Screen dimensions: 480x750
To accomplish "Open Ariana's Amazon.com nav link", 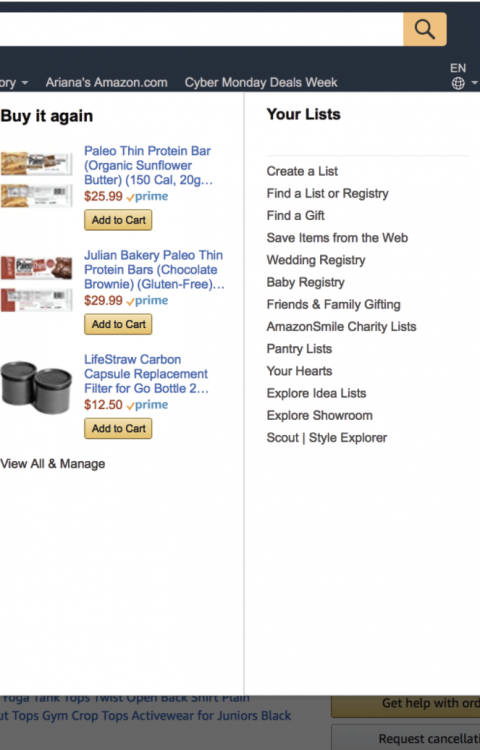I will coord(107,82).
